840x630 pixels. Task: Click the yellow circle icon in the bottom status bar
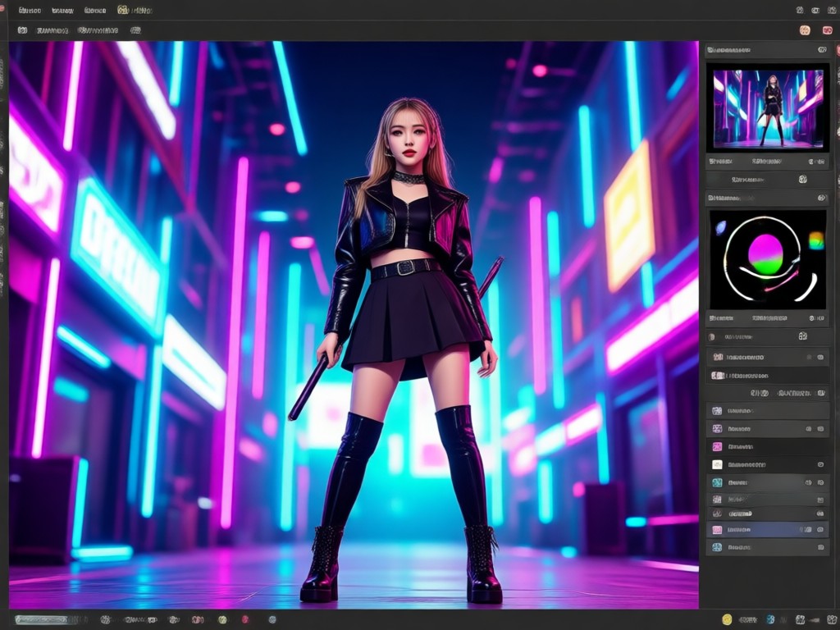(727, 619)
